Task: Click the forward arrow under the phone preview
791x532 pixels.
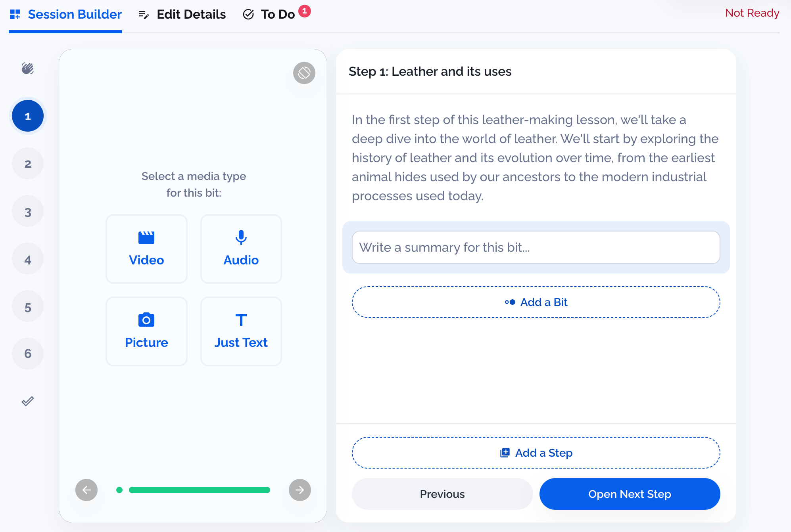Action: (300, 490)
